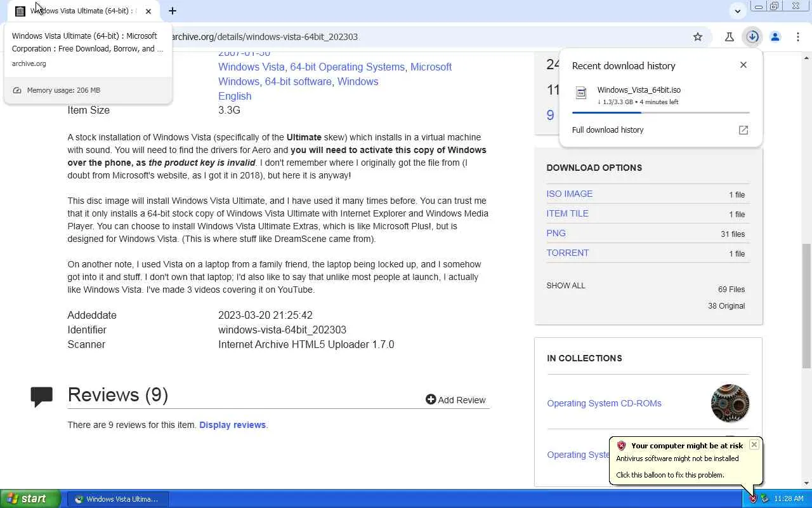Click the Add Review button
The image size is (812, 508).
pos(455,399)
